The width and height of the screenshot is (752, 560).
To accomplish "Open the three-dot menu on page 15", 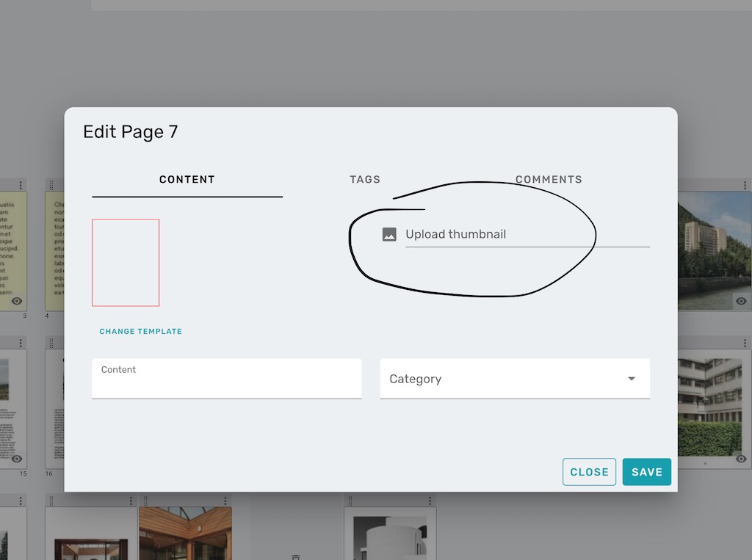I will point(21,343).
